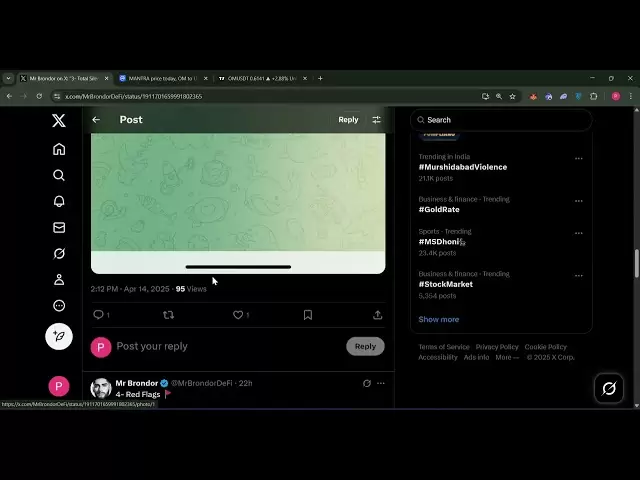
Task: Open options for #MurshidabadViolence trend
Action: tap(578, 158)
